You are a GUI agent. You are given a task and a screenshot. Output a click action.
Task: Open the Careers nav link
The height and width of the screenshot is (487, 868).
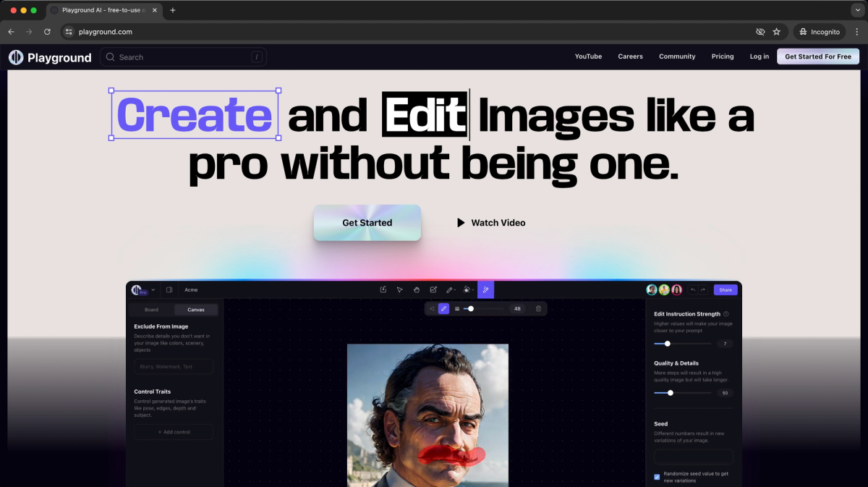[630, 56]
